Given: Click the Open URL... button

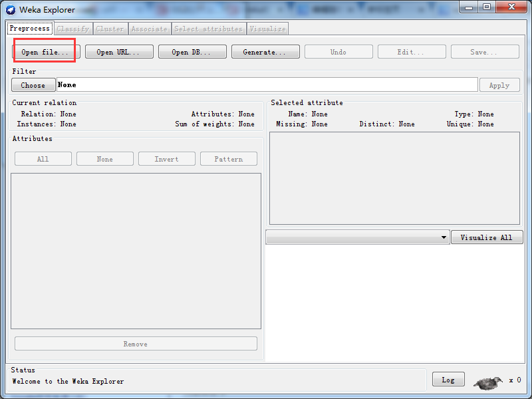Looking at the screenshot, I should point(119,52).
